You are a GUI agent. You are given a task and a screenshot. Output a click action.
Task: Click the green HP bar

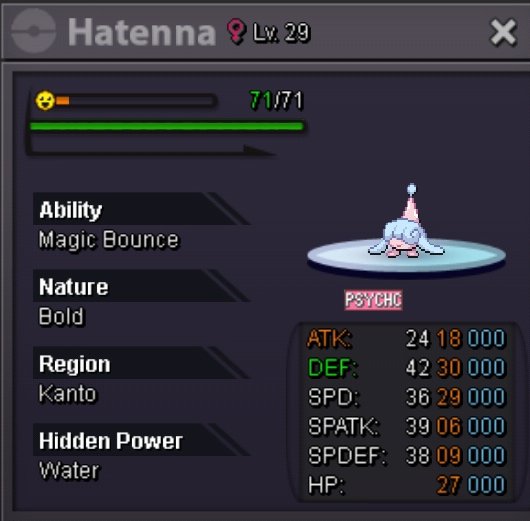coord(167,127)
